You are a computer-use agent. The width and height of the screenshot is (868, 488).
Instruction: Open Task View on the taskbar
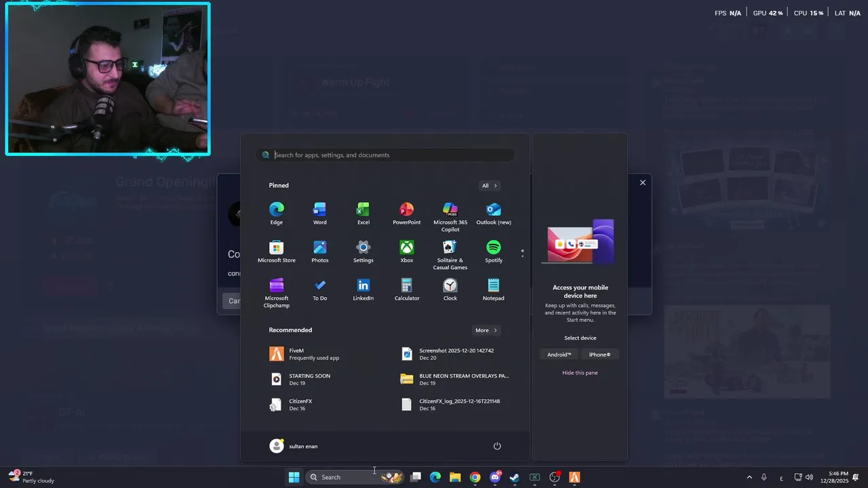tap(416, 477)
